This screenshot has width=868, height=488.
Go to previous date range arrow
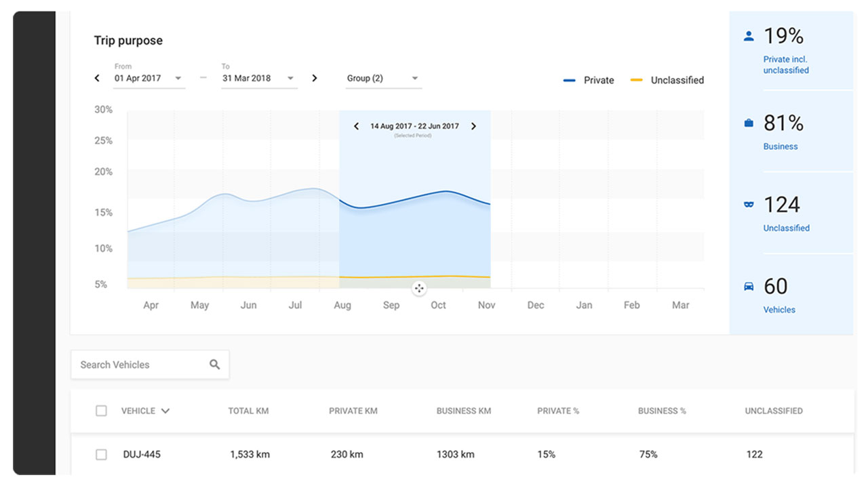(97, 78)
